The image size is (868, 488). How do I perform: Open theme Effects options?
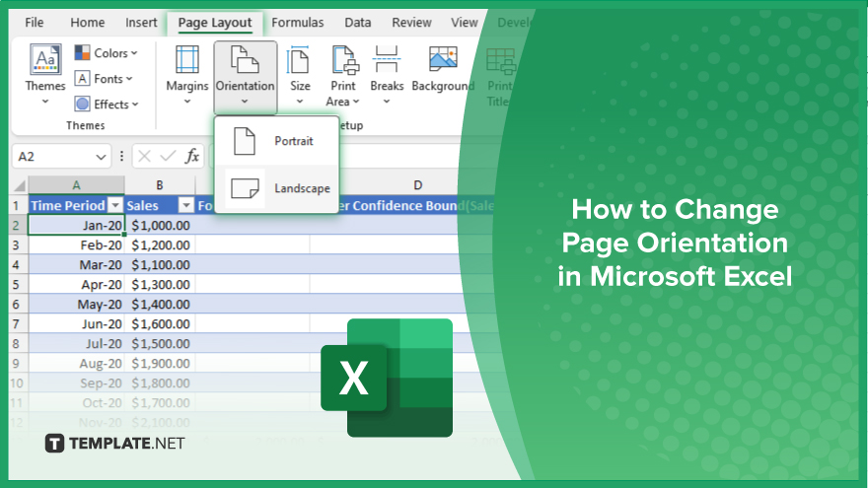(x=107, y=105)
